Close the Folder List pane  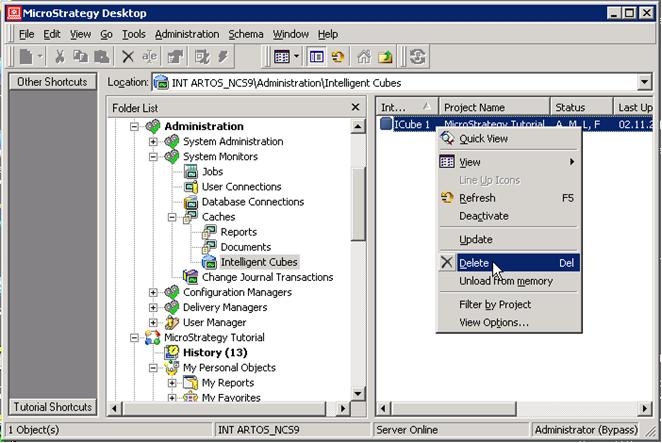tap(355, 107)
